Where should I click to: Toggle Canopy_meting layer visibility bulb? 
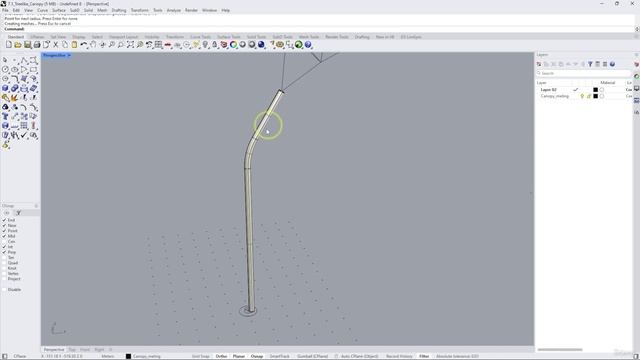tap(582, 96)
